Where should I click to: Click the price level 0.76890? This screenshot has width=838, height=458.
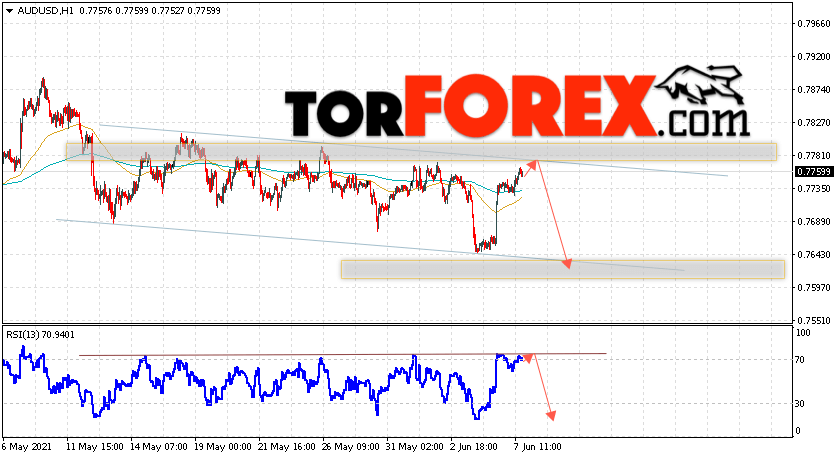tap(814, 222)
